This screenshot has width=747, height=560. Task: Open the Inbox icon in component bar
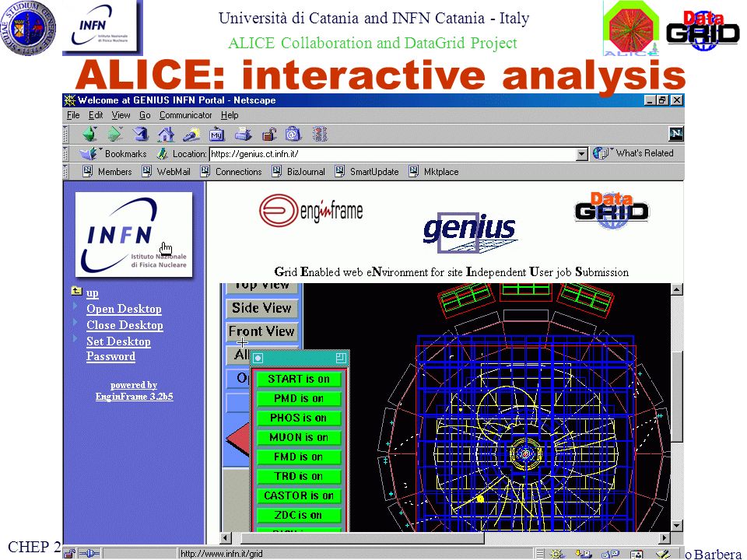[583, 554]
